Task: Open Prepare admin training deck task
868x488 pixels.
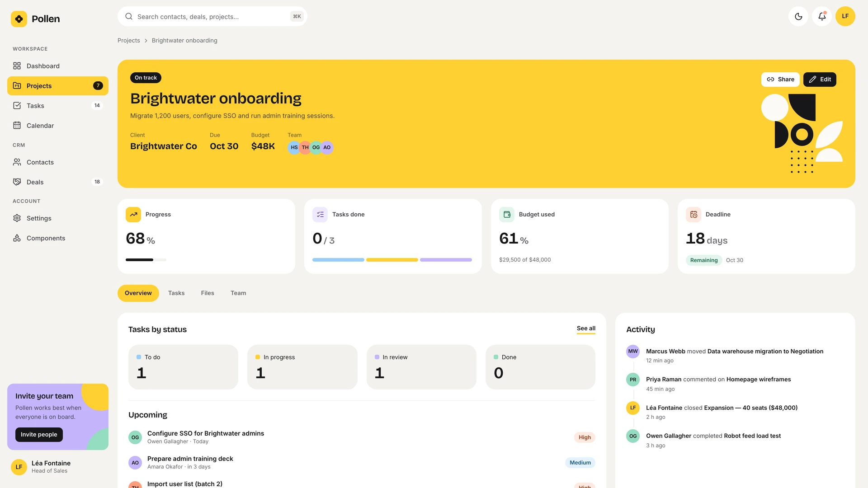Action: [362, 463]
